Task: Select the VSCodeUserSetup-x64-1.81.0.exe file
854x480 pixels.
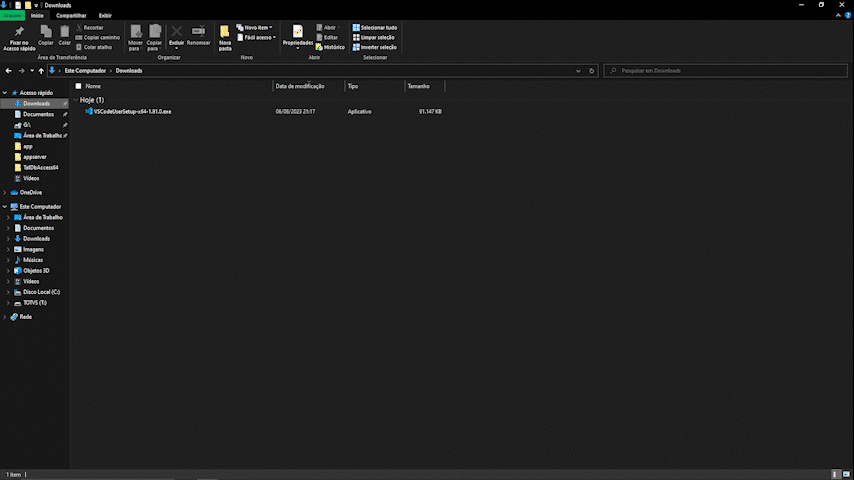Action: point(132,112)
